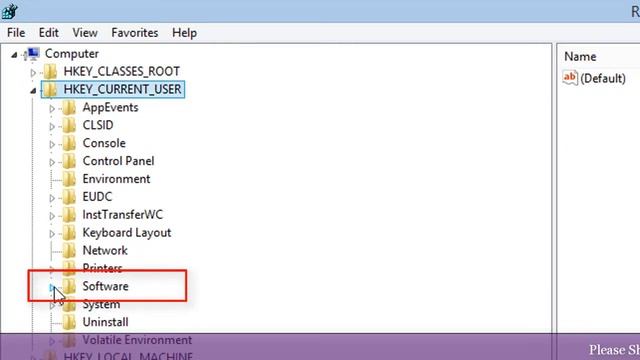
Task: Expand the CLSID key
Action: 52,127
